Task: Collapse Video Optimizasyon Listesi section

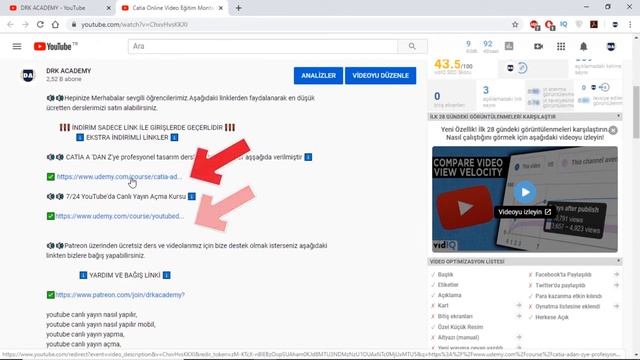Action: pos(618,261)
